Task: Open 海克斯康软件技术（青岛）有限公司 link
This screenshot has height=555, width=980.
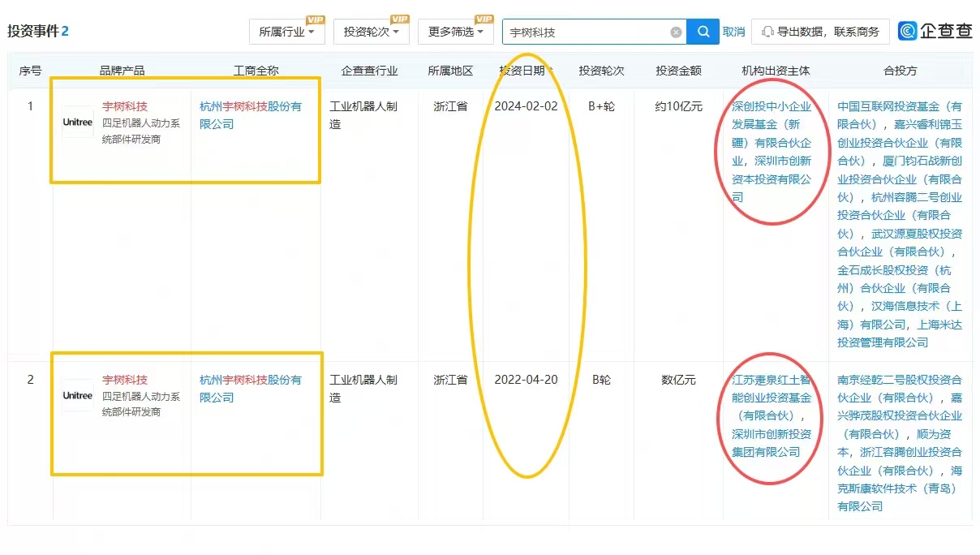Action: [900, 488]
